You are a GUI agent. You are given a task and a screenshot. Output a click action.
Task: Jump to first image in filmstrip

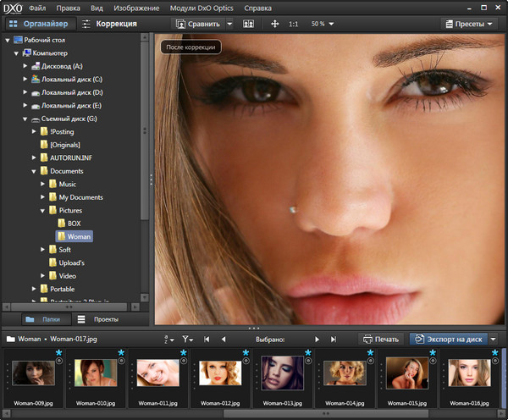(207, 339)
